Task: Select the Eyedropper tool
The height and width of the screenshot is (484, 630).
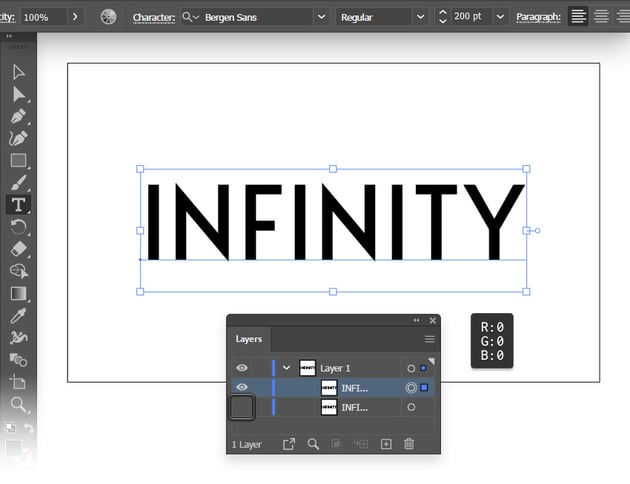Action: coord(18,316)
